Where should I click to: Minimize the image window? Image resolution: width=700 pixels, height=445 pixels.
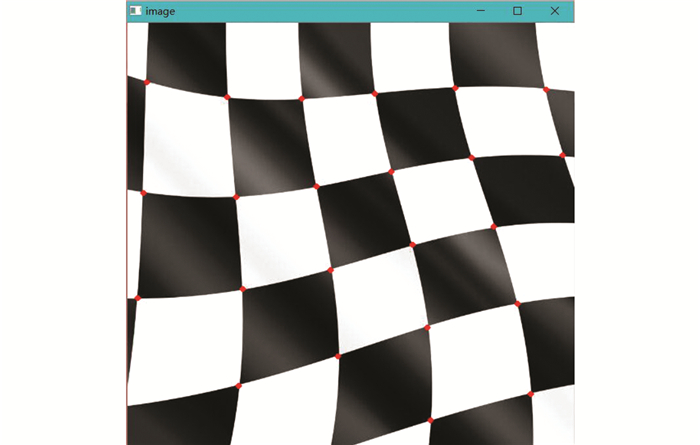481,11
